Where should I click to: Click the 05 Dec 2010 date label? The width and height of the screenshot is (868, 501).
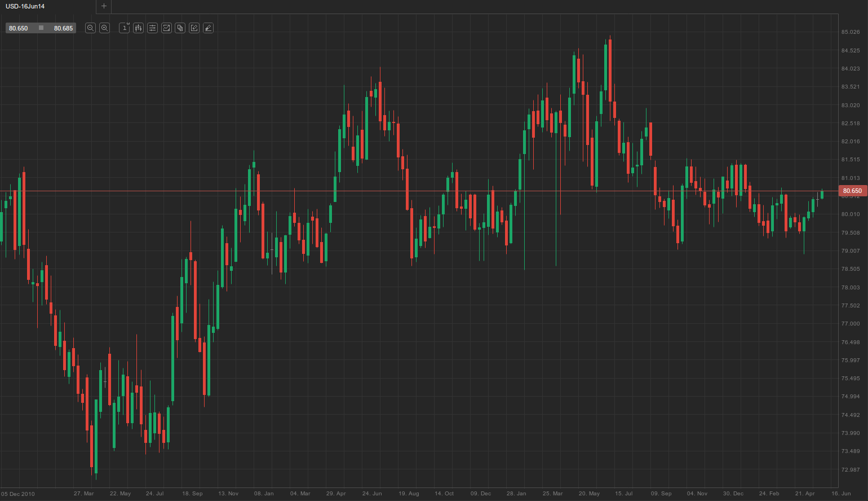[x=18, y=494]
